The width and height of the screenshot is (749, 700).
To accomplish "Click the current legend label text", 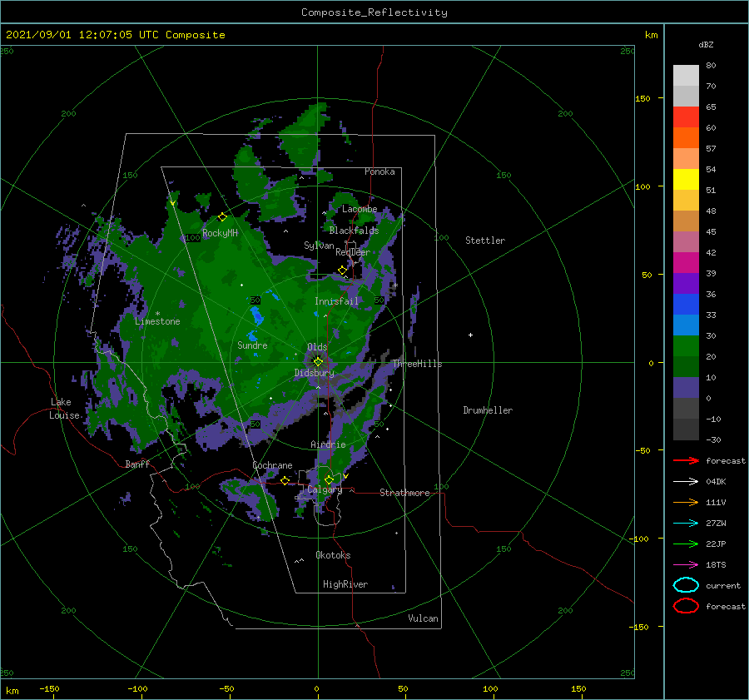I will tap(723, 586).
